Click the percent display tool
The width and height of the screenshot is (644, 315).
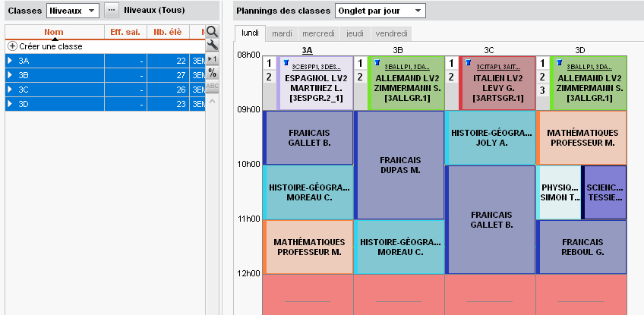point(212,73)
